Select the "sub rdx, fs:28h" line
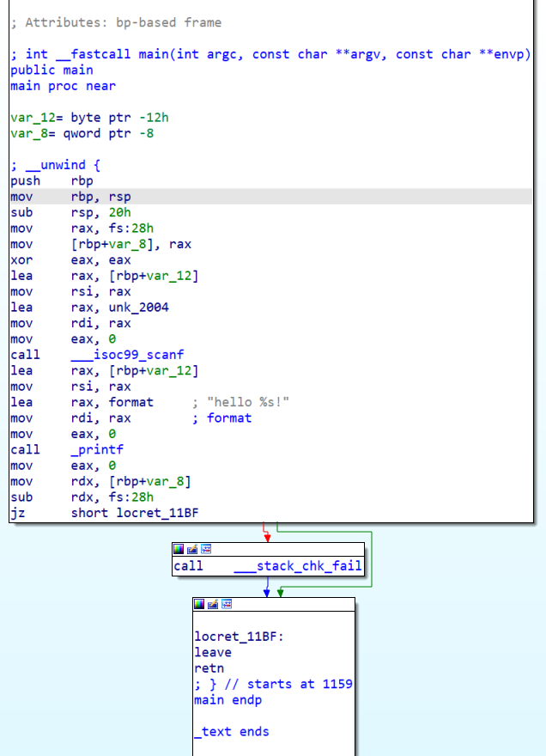The height and width of the screenshot is (756, 546). click(x=82, y=497)
